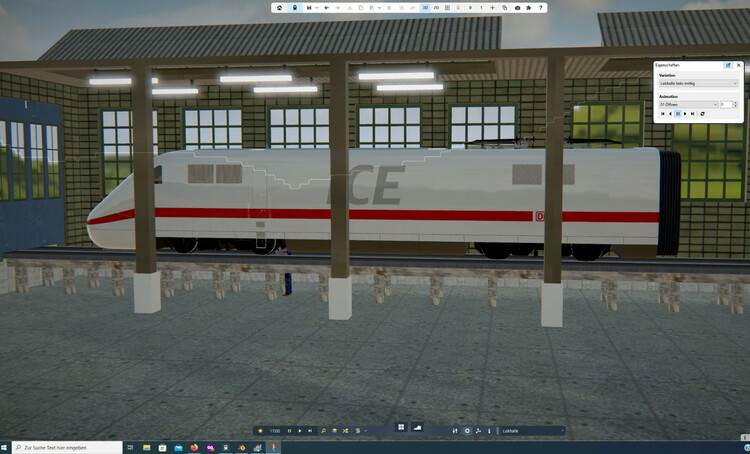The height and width of the screenshot is (454, 750).
Task: Open the layers overview icon
Action: point(505,8)
